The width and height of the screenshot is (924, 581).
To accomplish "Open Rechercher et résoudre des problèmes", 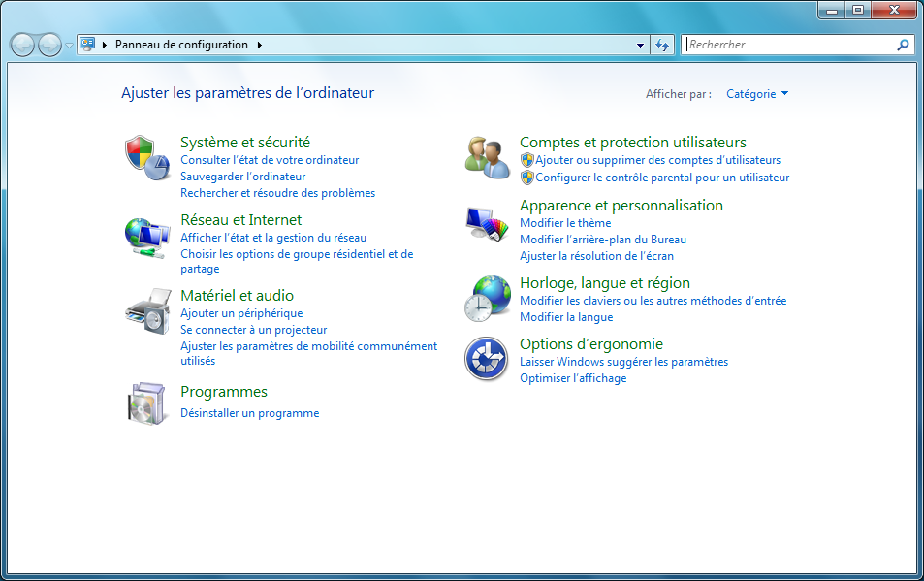I will click(277, 193).
